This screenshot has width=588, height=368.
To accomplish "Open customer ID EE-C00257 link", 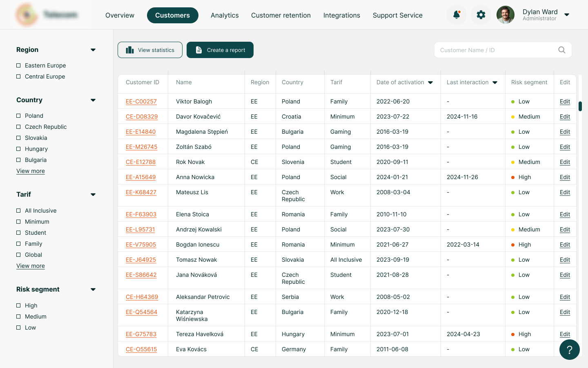I will point(141,101).
